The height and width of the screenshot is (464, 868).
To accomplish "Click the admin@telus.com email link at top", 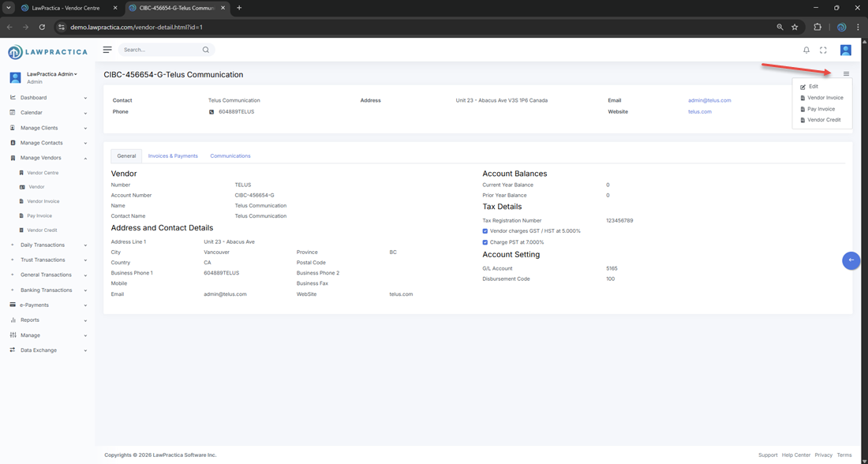I will [709, 100].
